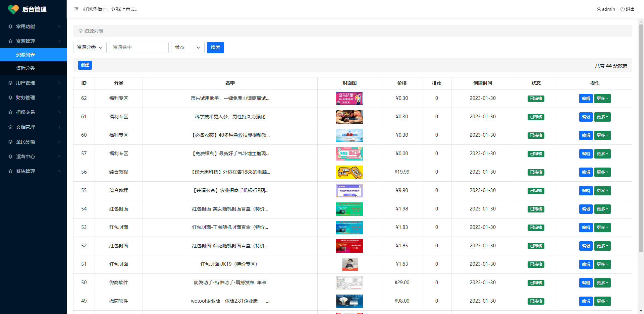The width and height of the screenshot is (644, 314).
Task: Open 更多 dropdown for resource ID 62
Action: [x=602, y=99]
